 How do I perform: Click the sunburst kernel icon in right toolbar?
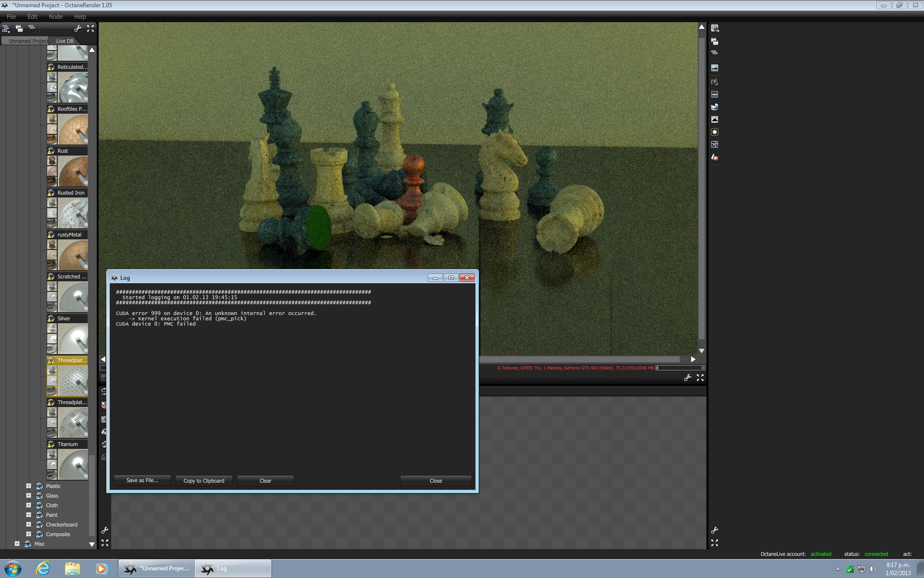click(x=715, y=132)
